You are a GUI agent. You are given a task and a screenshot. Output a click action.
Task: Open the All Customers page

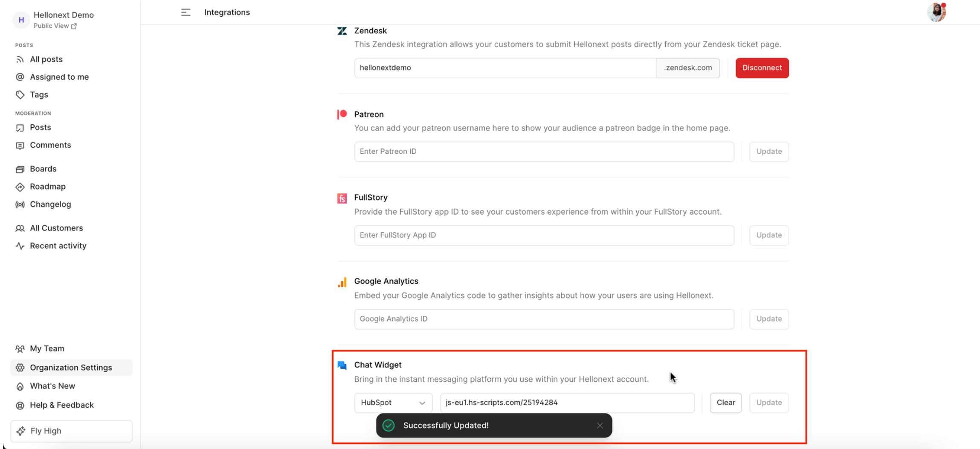pos(56,228)
